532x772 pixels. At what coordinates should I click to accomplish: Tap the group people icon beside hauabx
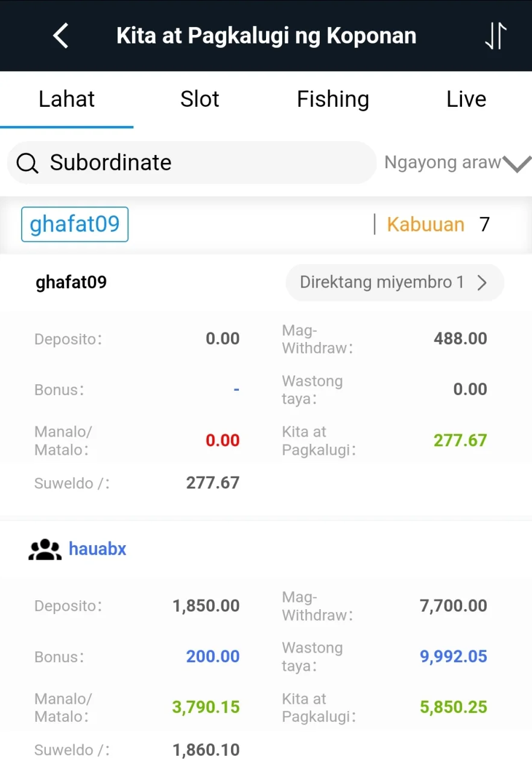[45, 549]
